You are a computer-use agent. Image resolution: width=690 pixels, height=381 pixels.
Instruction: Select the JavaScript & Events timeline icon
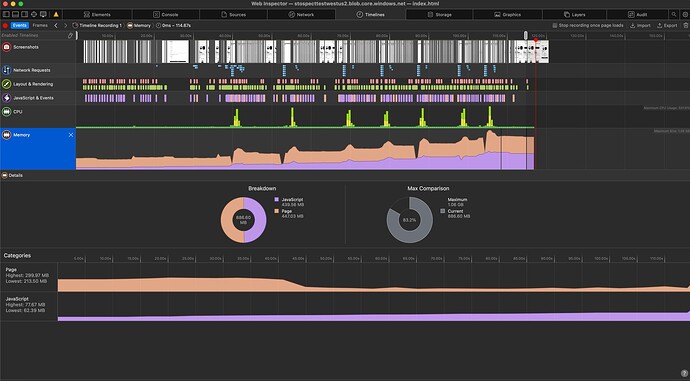pos(7,98)
